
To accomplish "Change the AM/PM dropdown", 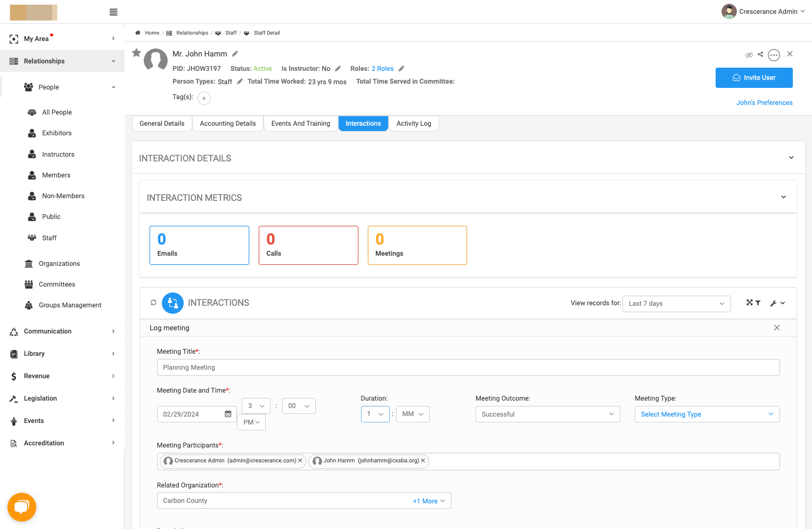I will pyautogui.click(x=251, y=422).
